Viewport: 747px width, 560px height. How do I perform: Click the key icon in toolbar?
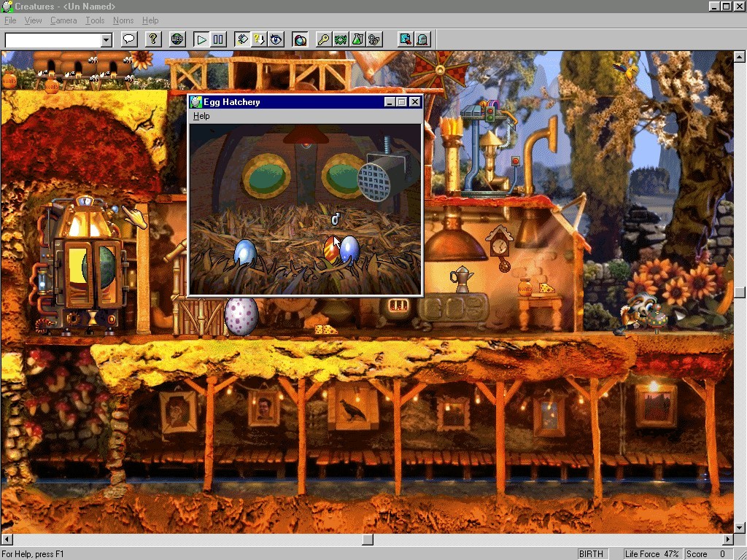pyautogui.click(x=323, y=39)
